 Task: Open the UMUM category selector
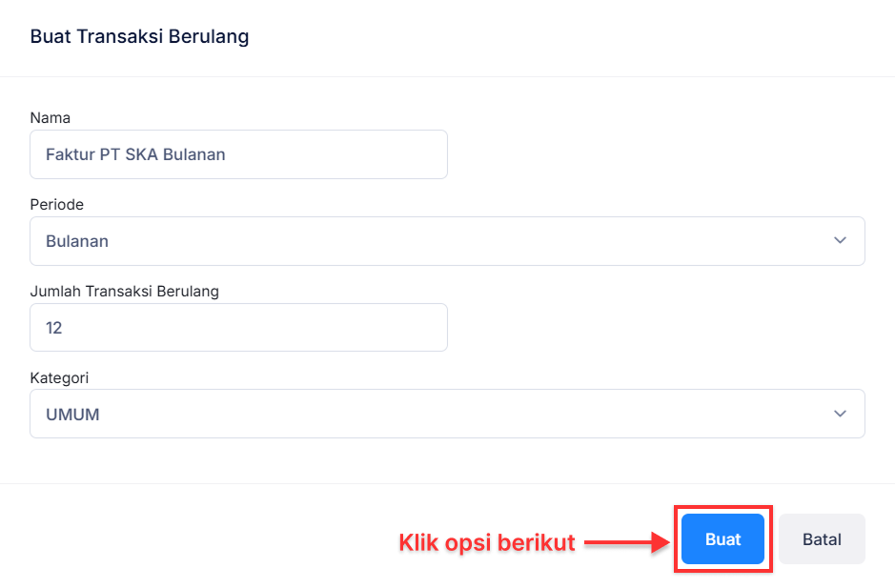pos(381,414)
